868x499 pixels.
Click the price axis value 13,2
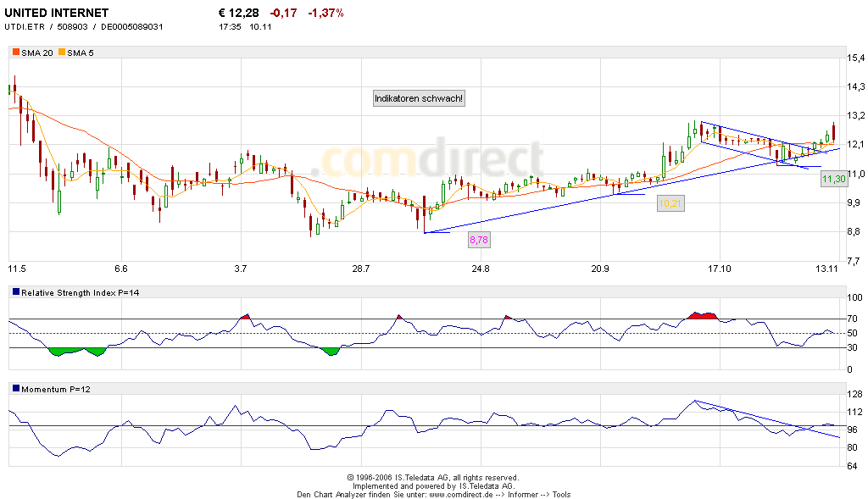pyautogui.click(x=855, y=115)
